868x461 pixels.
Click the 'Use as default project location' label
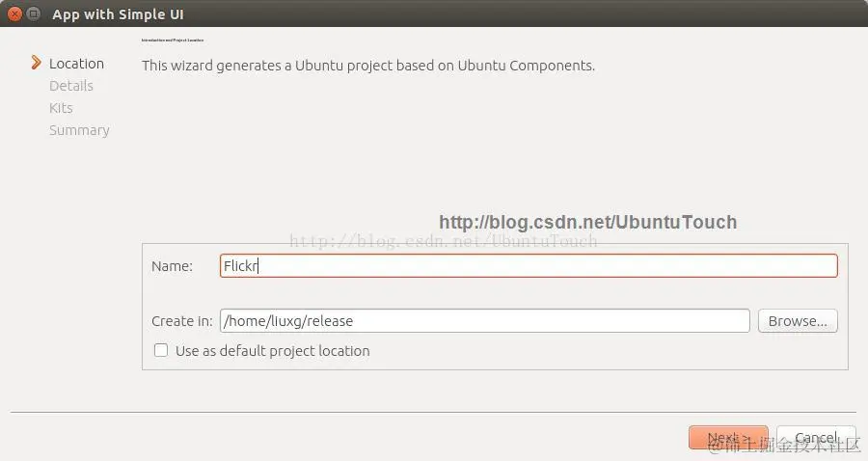coord(272,351)
